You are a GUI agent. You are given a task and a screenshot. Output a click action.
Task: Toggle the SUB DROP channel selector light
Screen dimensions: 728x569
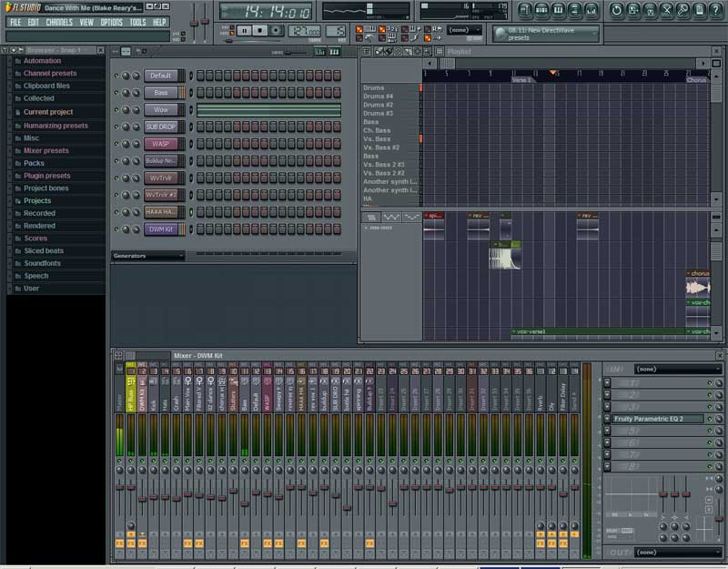[x=191, y=127]
